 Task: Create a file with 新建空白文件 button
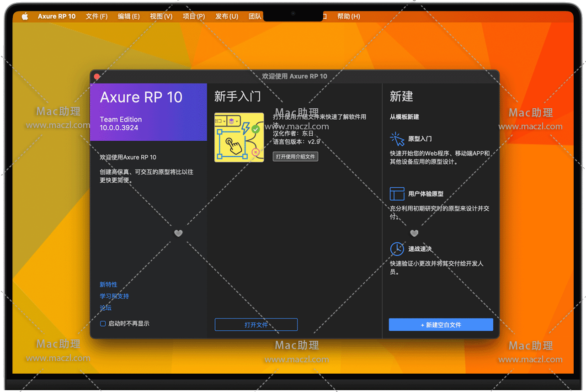tap(441, 325)
